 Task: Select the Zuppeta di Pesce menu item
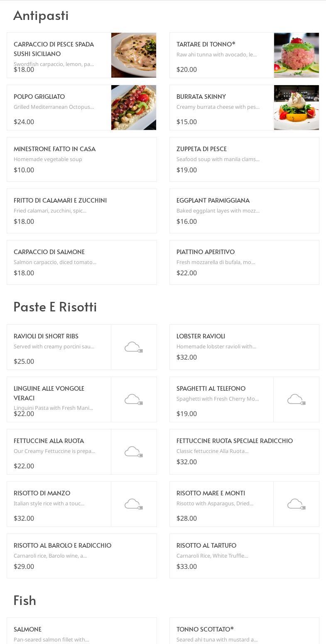(244, 159)
